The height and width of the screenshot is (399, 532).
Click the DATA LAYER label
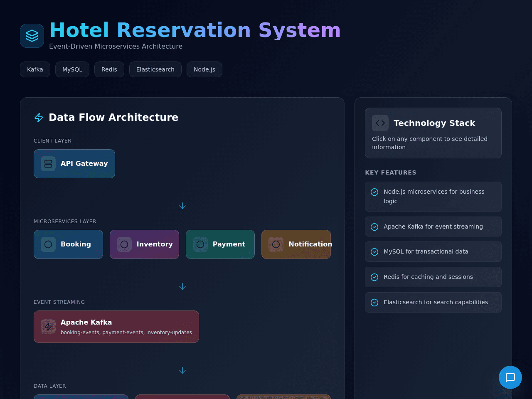pyautogui.click(x=50, y=386)
